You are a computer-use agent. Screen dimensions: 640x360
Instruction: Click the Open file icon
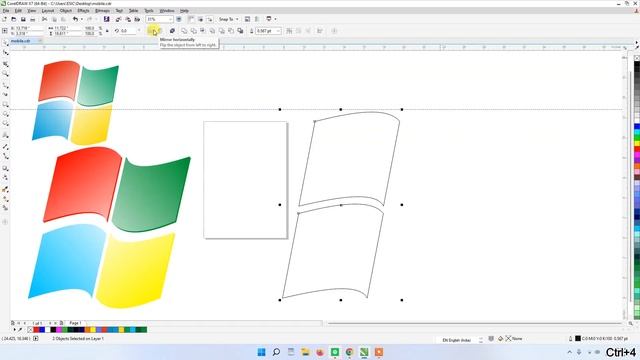pos(13,19)
